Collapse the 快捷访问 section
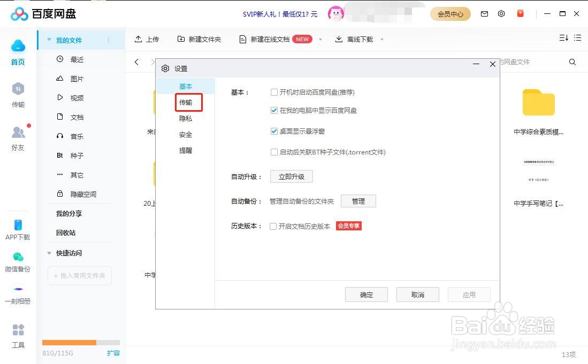 pos(49,253)
